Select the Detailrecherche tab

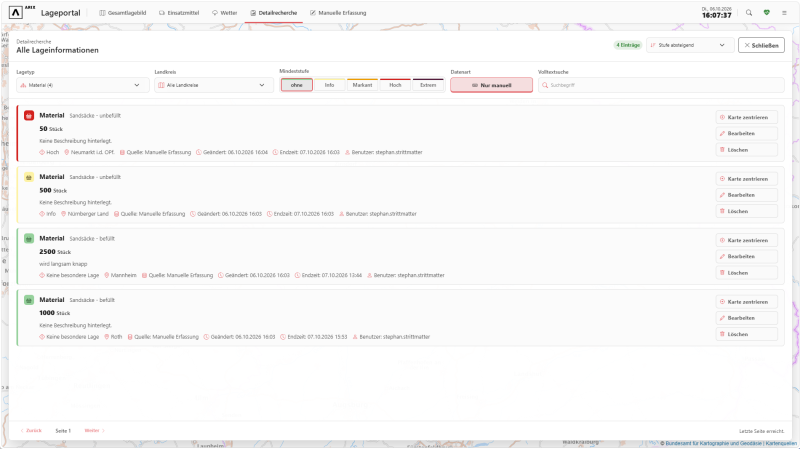click(x=273, y=13)
